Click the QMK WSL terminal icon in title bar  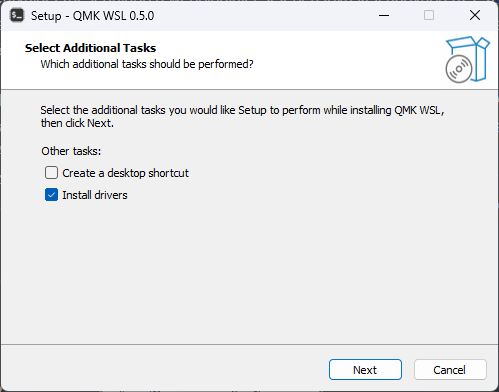pyautogui.click(x=17, y=16)
